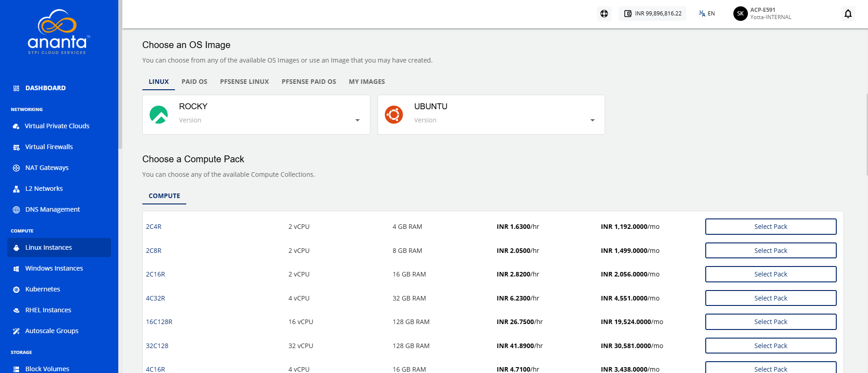Click the Block Volumes icon
Screen dimensions: 868x373
click(x=16, y=369)
